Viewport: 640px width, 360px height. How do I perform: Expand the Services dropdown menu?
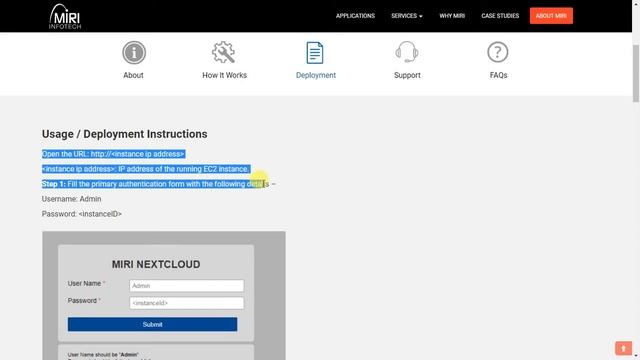click(x=407, y=16)
